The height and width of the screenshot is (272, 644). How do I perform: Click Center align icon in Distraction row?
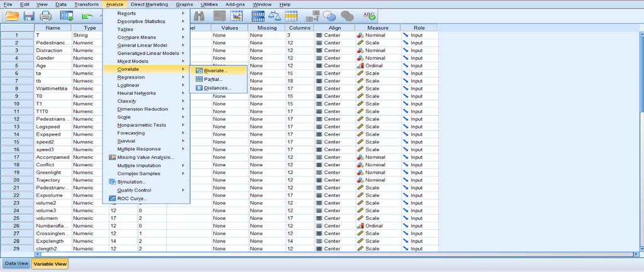pos(319,50)
